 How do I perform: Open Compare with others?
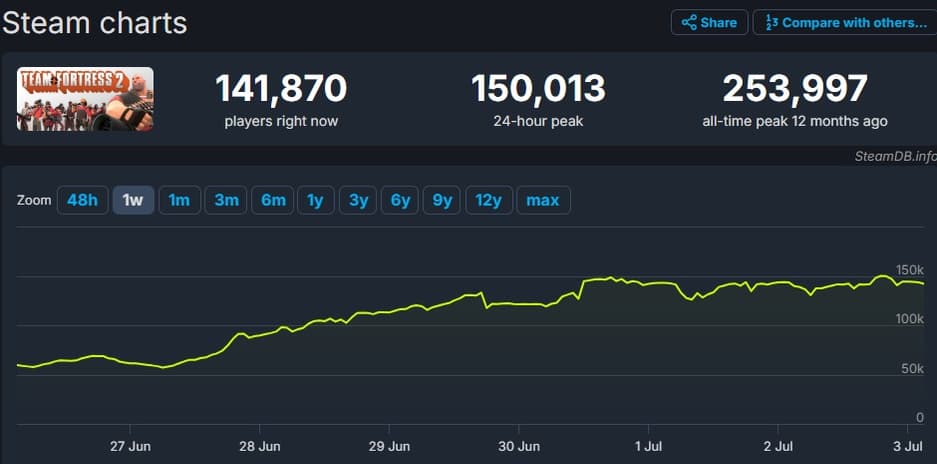pyautogui.click(x=845, y=23)
